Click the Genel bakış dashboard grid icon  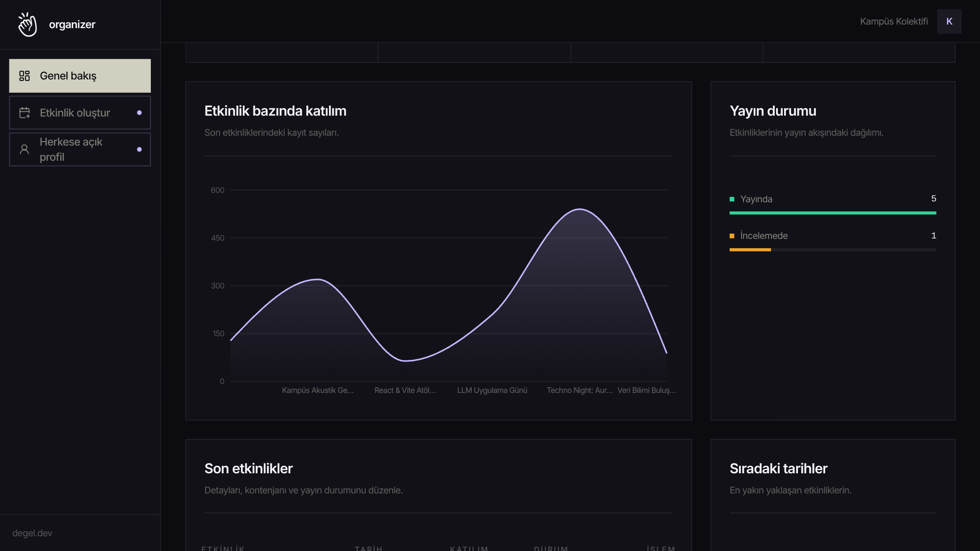click(25, 76)
